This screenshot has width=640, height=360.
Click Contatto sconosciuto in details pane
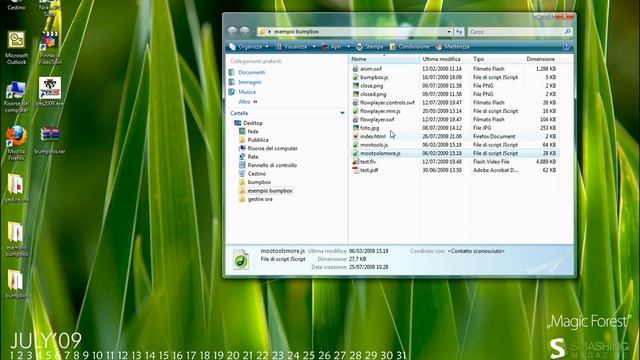[476, 251]
